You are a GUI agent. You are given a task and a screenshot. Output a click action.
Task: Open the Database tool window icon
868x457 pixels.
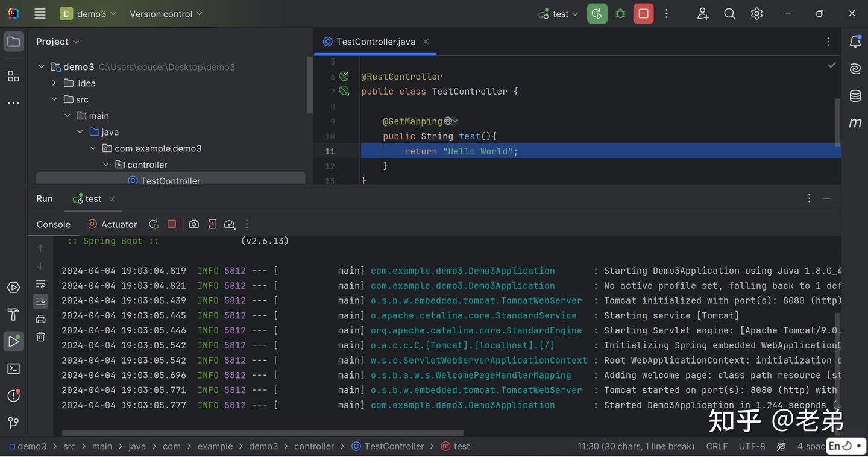click(855, 96)
